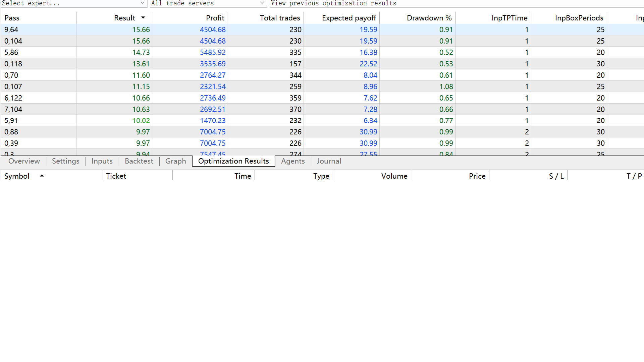Click the InpBoxPeriods column header
Viewport: 644px width, 362px height.
(579, 18)
